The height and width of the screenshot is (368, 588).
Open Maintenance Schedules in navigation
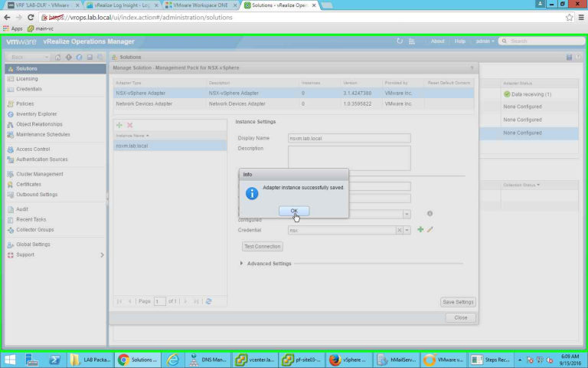(x=43, y=134)
